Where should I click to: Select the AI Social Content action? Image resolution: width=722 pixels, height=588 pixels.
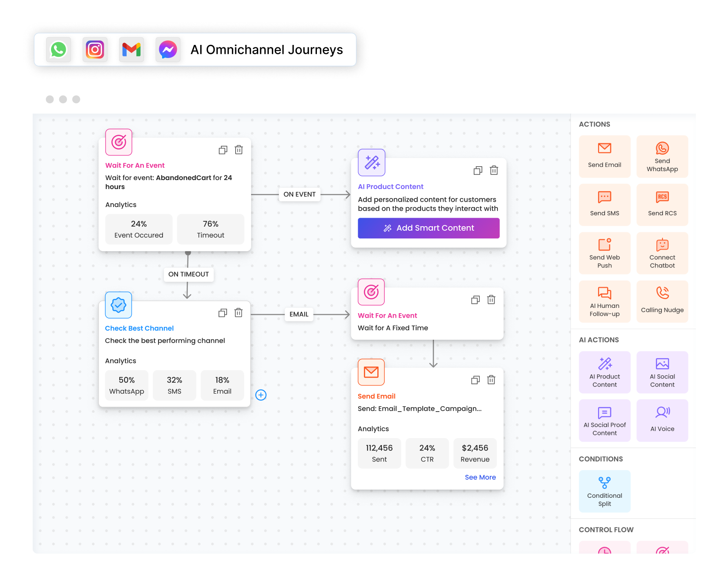coord(662,372)
